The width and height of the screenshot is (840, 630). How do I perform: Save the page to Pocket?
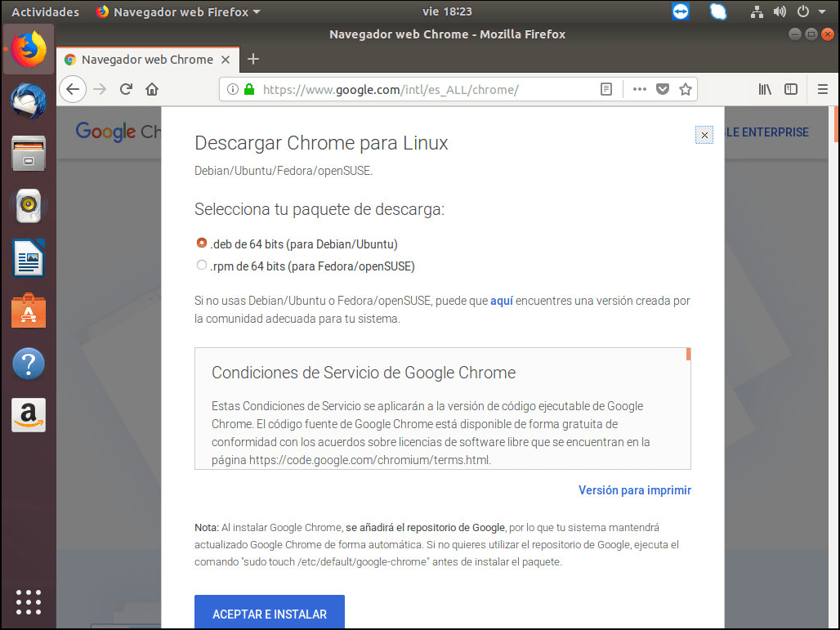click(x=663, y=89)
